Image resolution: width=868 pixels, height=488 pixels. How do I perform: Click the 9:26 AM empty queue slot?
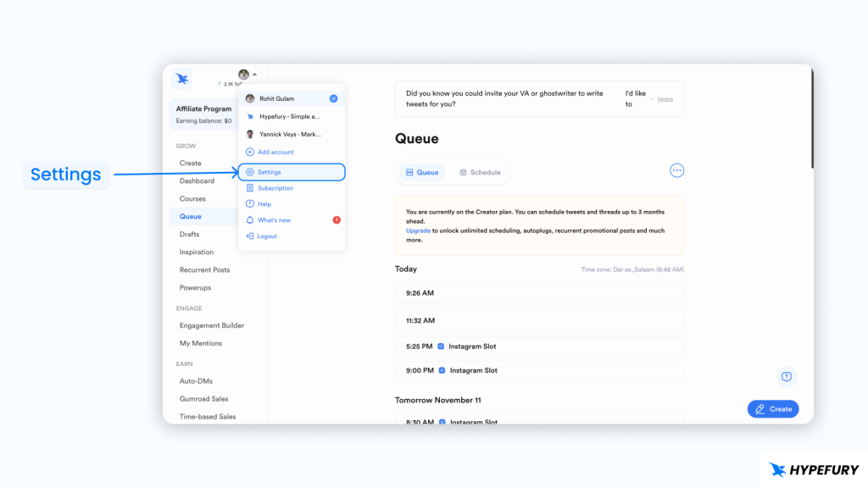pyautogui.click(x=539, y=293)
